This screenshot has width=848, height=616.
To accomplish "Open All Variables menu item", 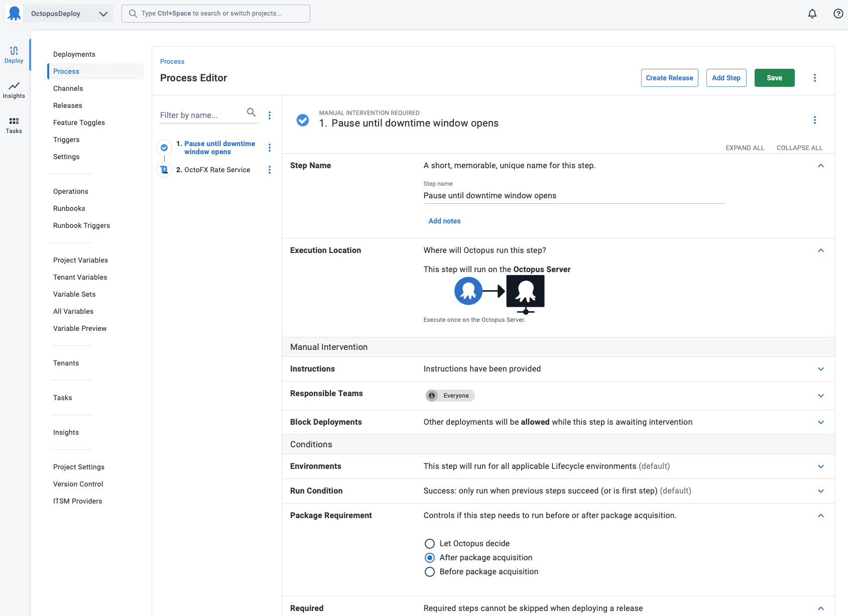I will coord(73,311).
